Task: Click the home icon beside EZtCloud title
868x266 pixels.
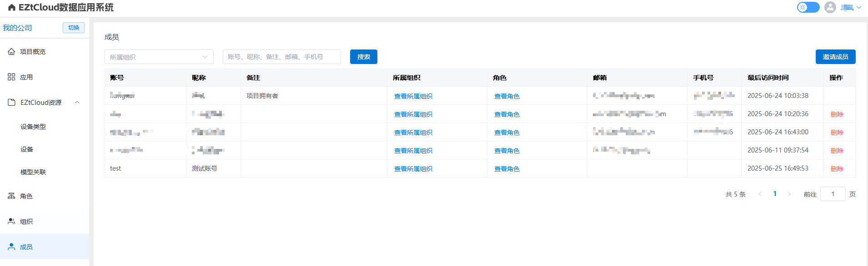Action: click(x=12, y=8)
